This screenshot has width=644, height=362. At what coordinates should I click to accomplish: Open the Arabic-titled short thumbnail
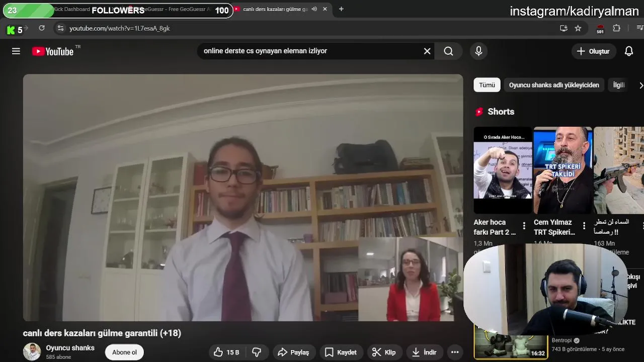619,170
